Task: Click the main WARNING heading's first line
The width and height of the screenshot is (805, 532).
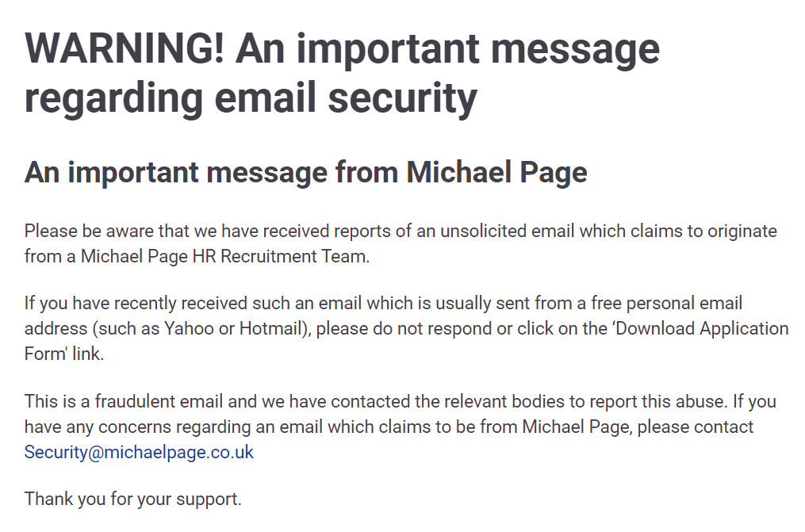Action: click(342, 49)
